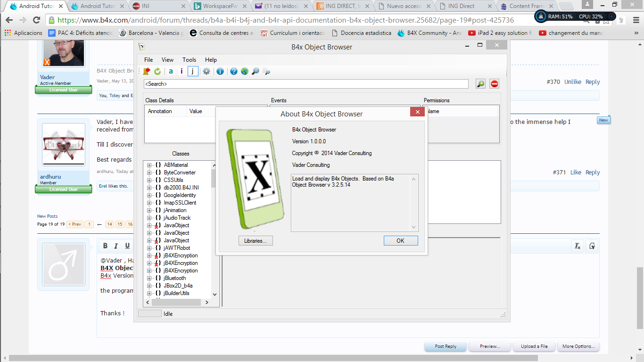Image resolution: width=644 pixels, height=362 pixels.
Task: Run search with the magnifier button by search box
Action: click(x=480, y=84)
